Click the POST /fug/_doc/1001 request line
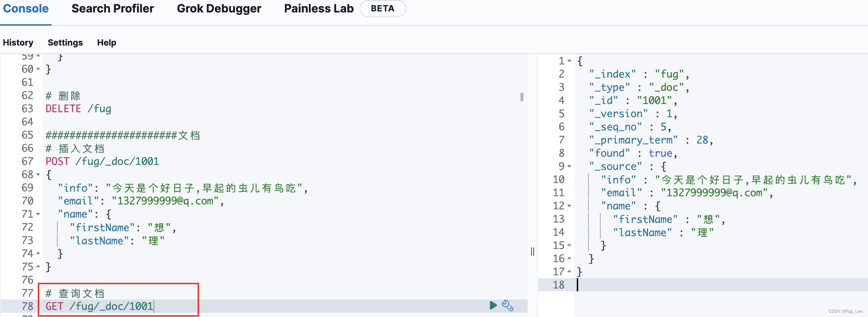 tap(102, 161)
